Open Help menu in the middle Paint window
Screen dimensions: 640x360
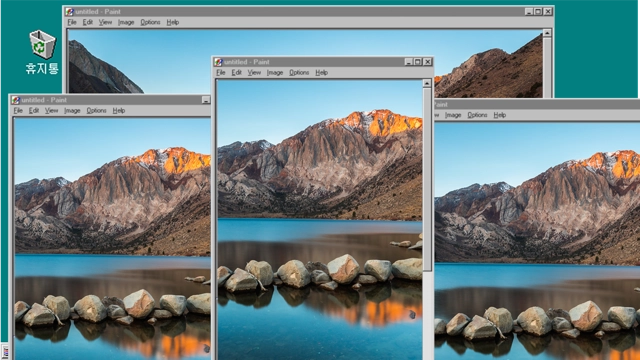click(322, 72)
